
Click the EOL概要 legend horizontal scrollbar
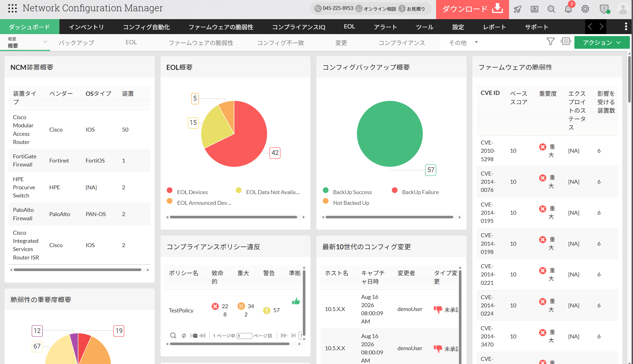[x=234, y=217]
